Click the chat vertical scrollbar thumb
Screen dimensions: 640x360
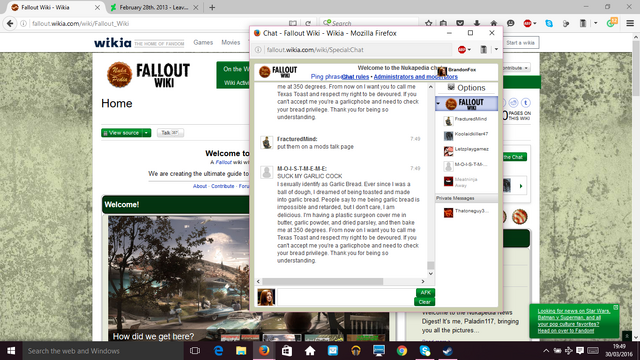pyautogui.click(x=431, y=265)
